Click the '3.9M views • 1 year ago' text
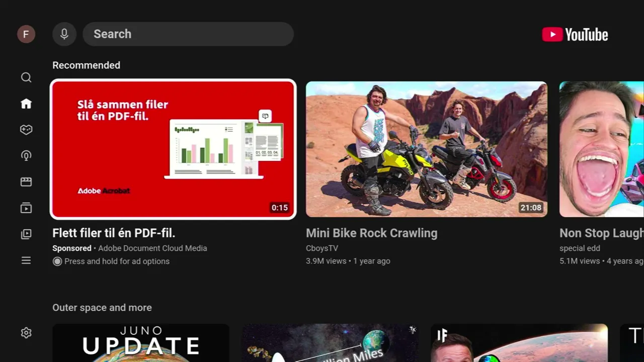644x362 pixels. point(348,261)
